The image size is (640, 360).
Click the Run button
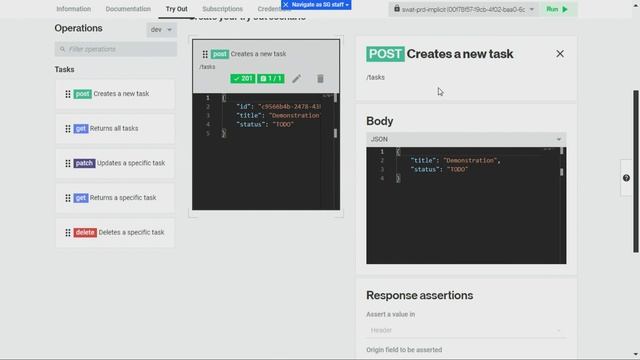coord(557,9)
